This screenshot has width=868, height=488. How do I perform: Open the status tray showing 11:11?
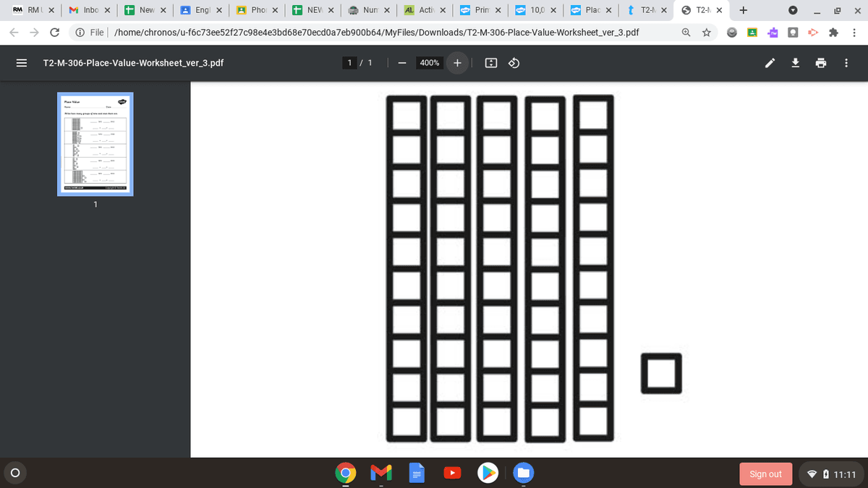coord(831,474)
